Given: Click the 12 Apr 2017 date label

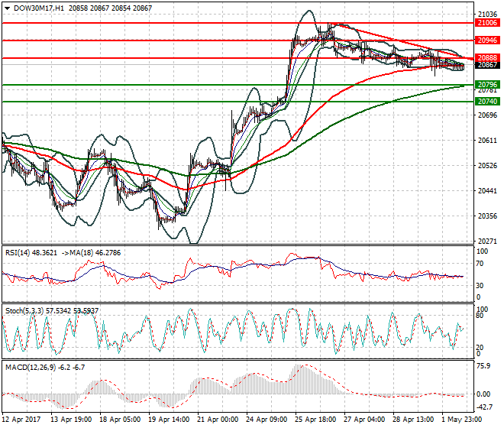Looking at the screenshot, I should (x=21, y=420).
